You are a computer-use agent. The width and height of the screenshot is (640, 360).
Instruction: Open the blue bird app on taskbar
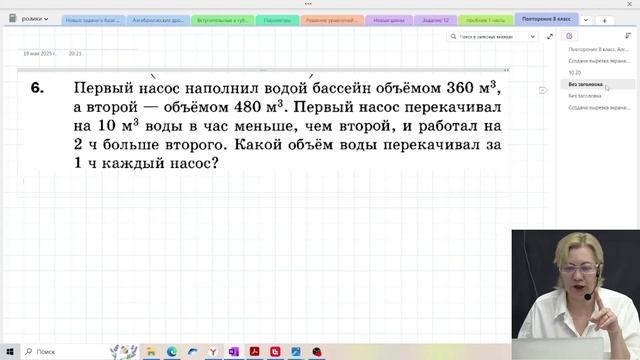192,351
